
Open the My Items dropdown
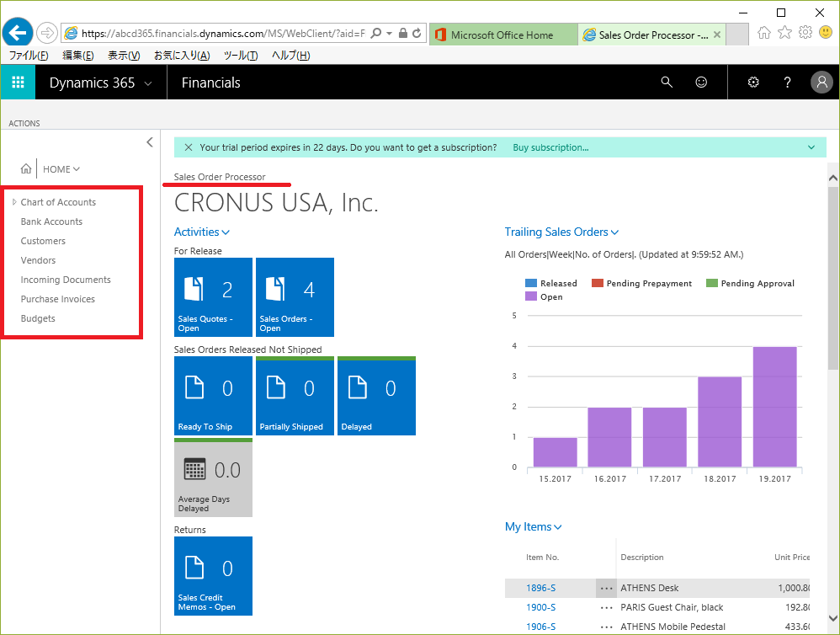[533, 526]
